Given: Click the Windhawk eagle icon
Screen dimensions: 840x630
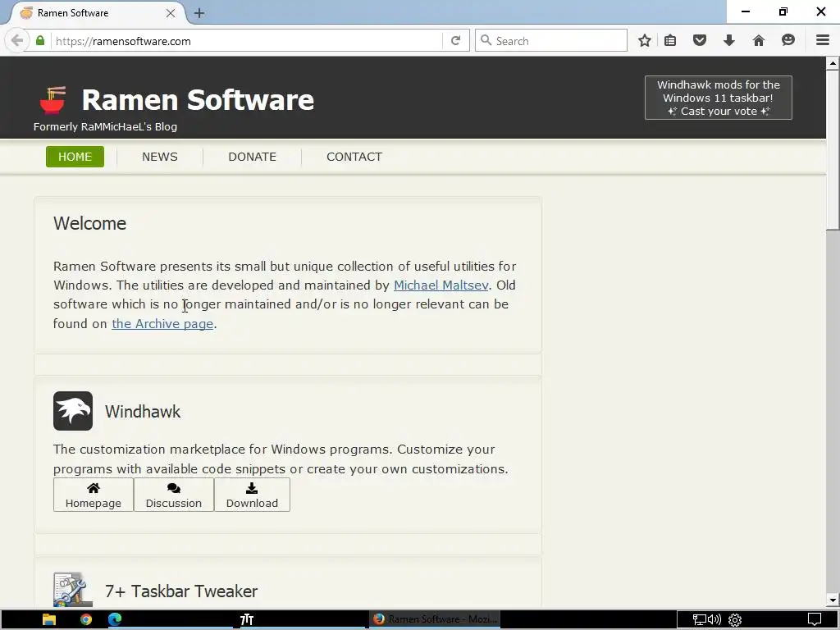Looking at the screenshot, I should (x=73, y=411).
